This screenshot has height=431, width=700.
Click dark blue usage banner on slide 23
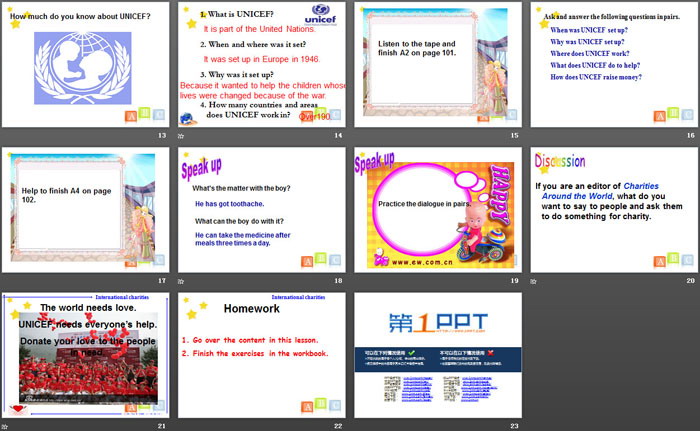[438, 360]
